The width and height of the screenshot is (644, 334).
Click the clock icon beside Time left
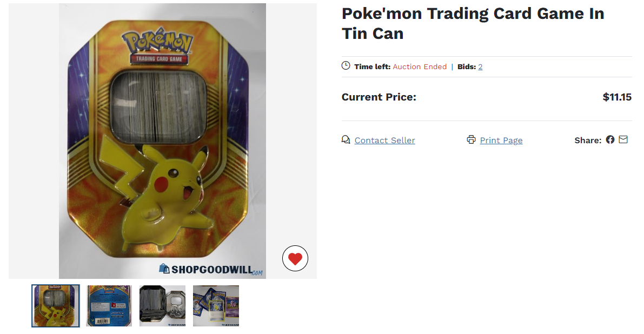coord(346,65)
